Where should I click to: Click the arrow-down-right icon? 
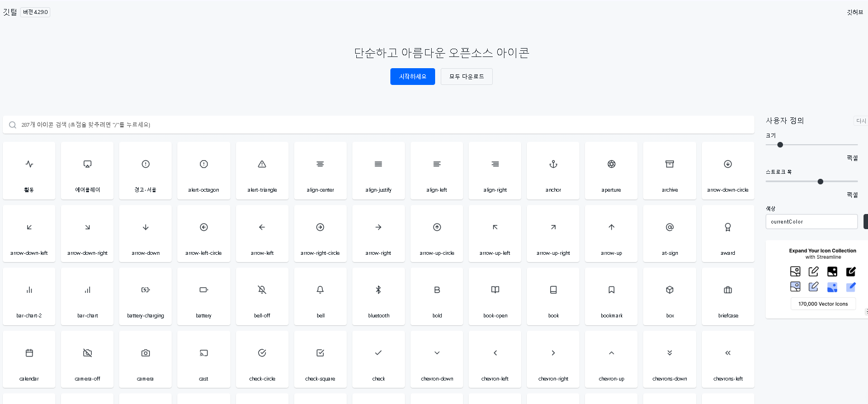(87, 234)
